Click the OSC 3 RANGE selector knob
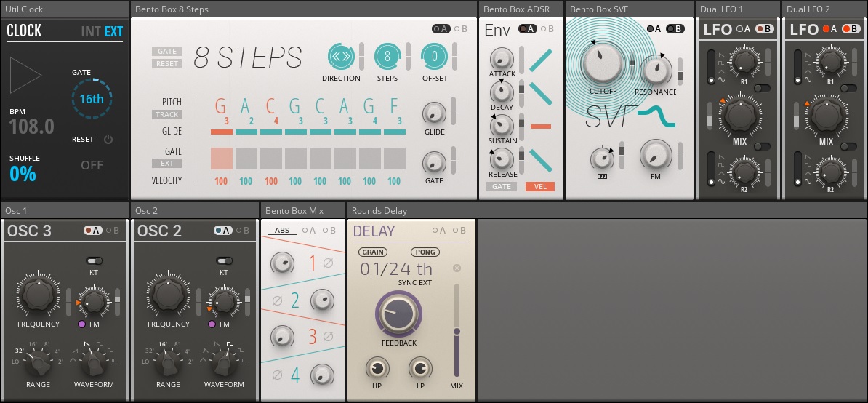Screen dimensions: 868x403 [x=39, y=364]
